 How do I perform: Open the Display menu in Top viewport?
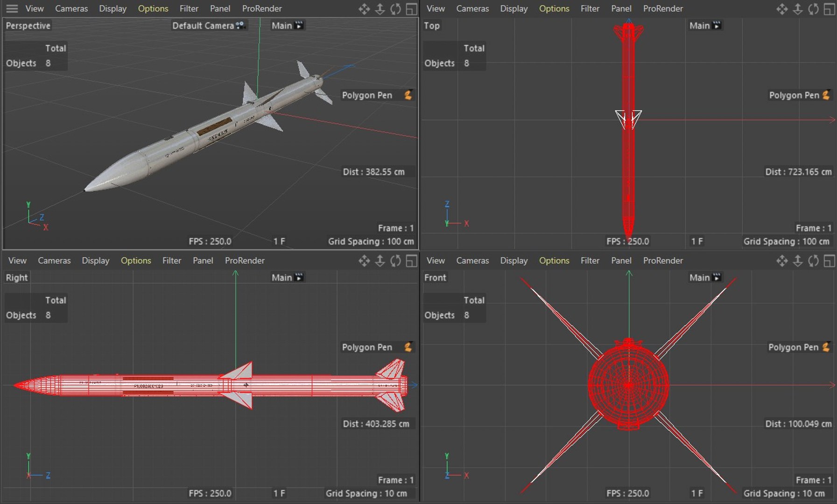coord(514,8)
